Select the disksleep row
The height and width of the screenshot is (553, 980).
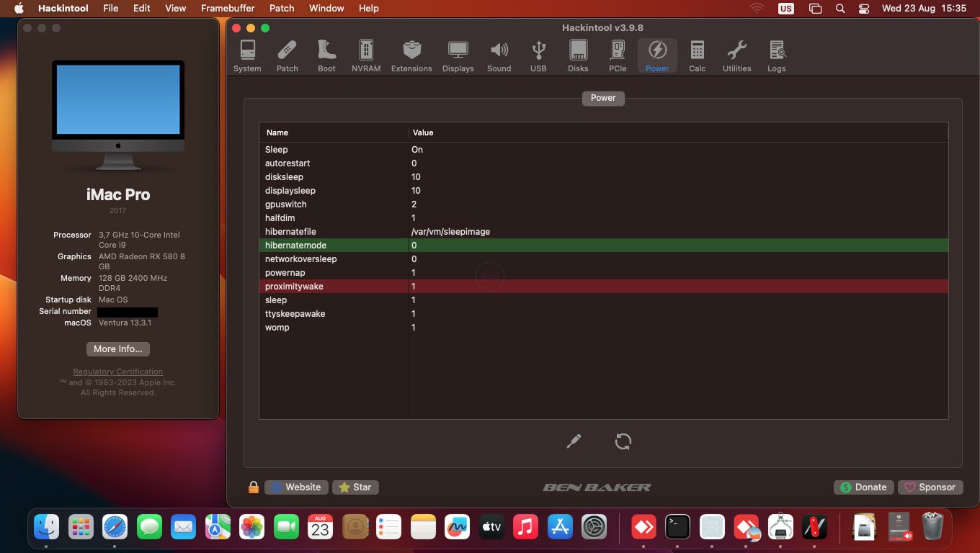click(x=604, y=177)
